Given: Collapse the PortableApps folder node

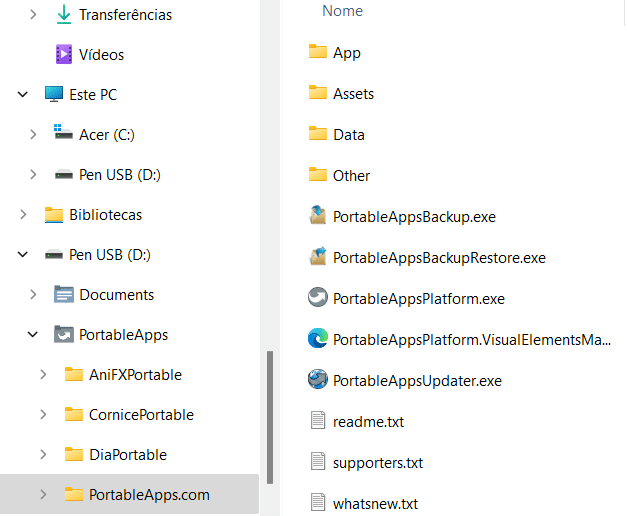Looking at the screenshot, I should [33, 334].
